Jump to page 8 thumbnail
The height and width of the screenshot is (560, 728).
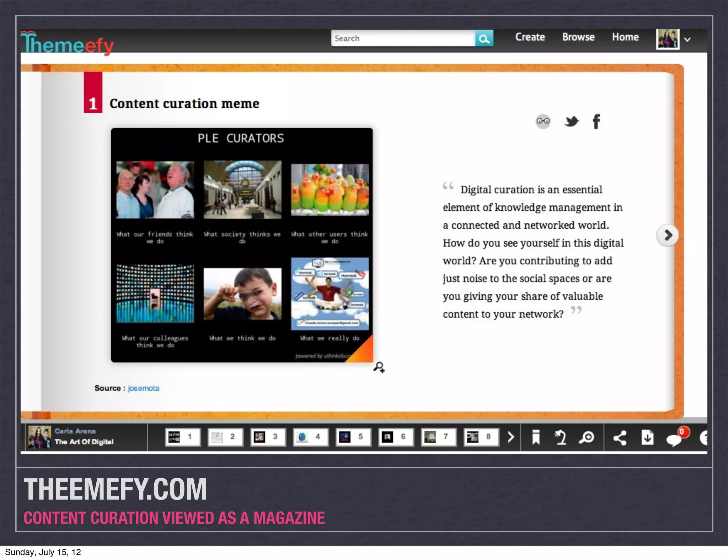(481, 437)
